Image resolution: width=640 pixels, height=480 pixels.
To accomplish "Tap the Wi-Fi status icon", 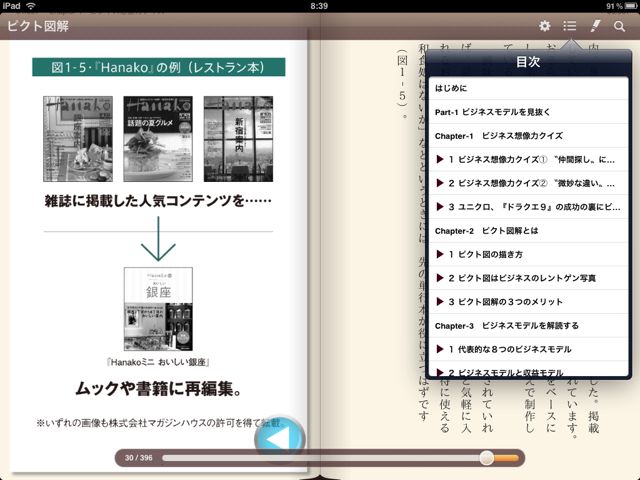I will pos(30,6).
